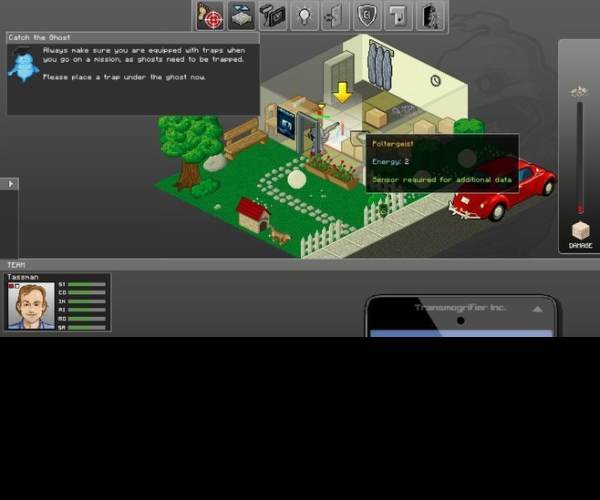This screenshot has width=600, height=500.
Task: Click the Poltergeist tooltip name
Action: 393,144
